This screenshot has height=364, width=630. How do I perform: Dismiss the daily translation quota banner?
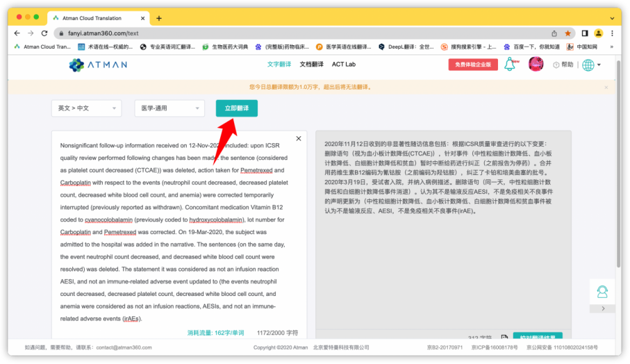606,88
